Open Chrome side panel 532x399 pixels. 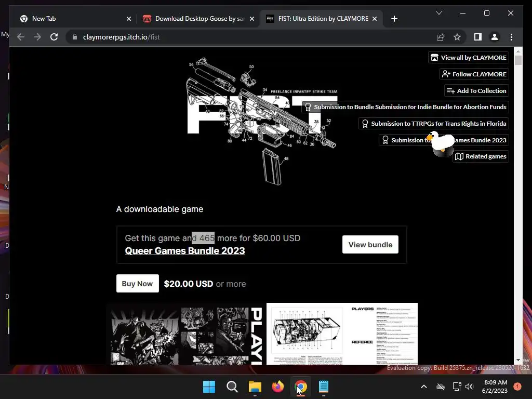(x=478, y=37)
